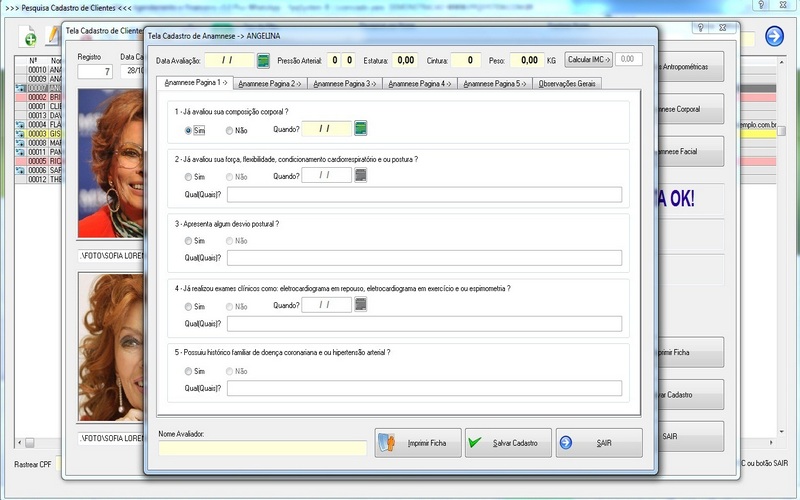The height and width of the screenshot is (500, 800).
Task: Click Qual(Quais) field for question 4
Action: coord(424,323)
